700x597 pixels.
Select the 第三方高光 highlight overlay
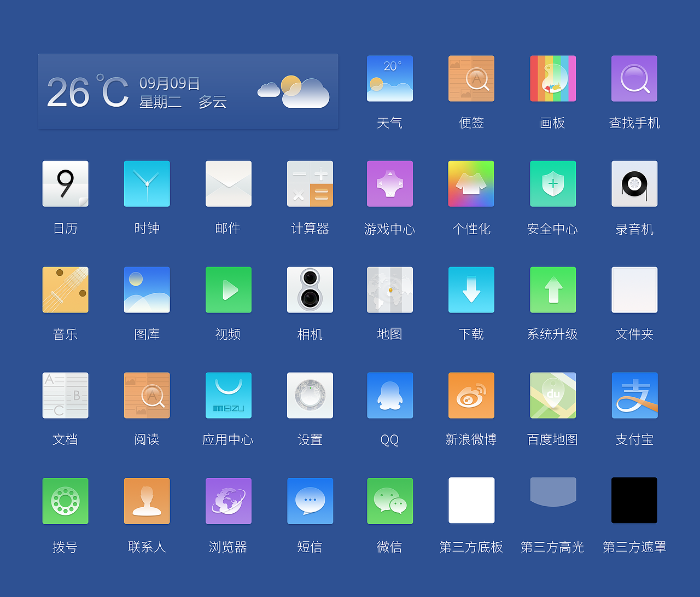553,491
